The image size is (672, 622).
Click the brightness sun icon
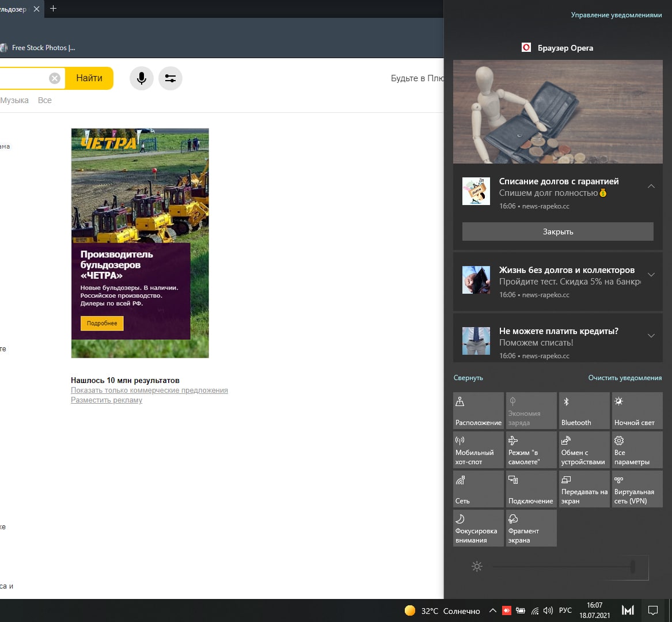point(477,567)
